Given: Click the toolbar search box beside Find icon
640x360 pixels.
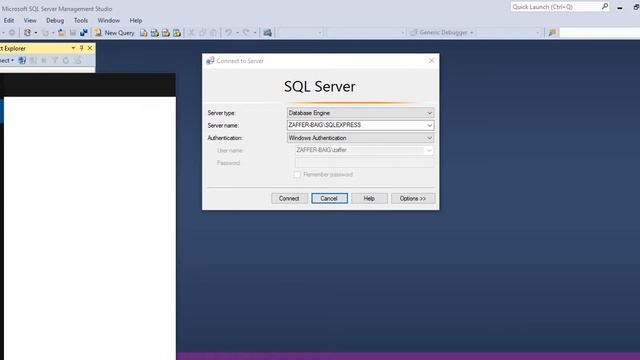Looking at the screenshot, I should (x=600, y=33).
